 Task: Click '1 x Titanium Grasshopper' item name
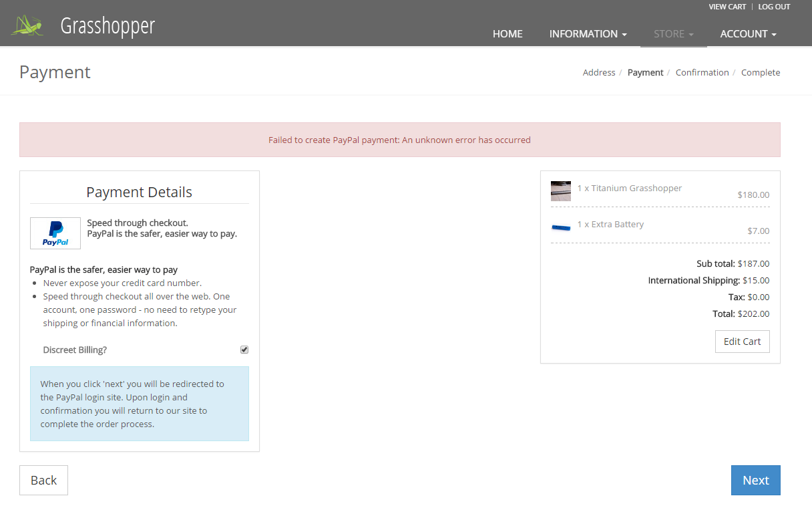point(630,188)
